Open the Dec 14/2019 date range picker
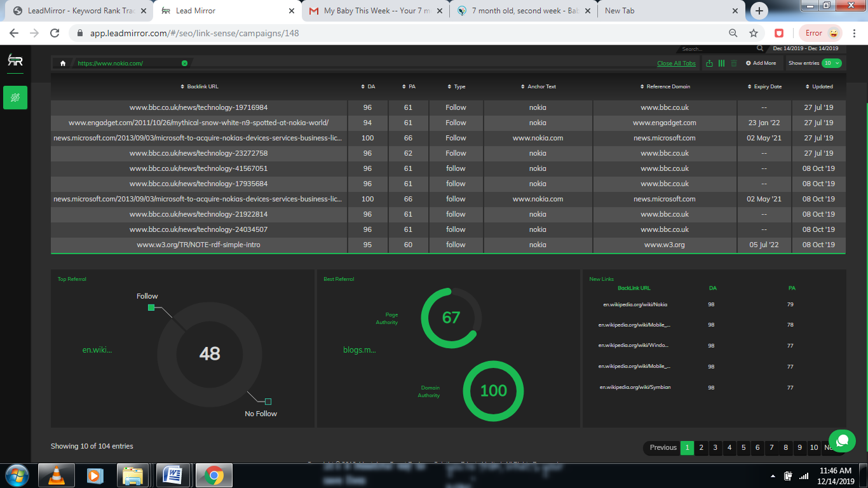Screen dimensions: 868x488 (806, 48)
